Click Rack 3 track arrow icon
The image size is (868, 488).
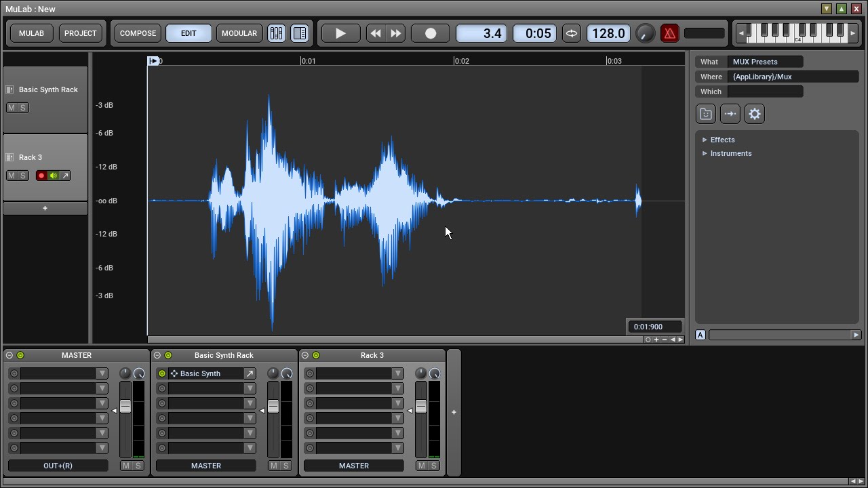coord(65,176)
